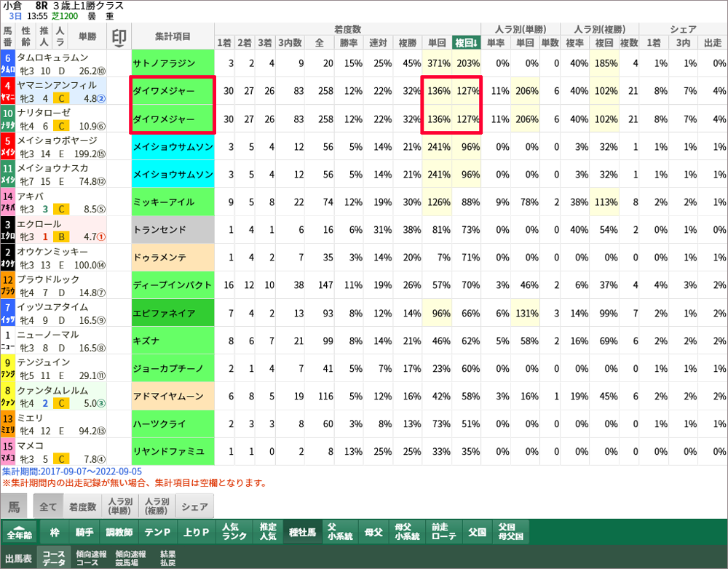Click the B rank badge for エクロール
This screenshot has width=728, height=569.
pyautogui.click(x=61, y=237)
